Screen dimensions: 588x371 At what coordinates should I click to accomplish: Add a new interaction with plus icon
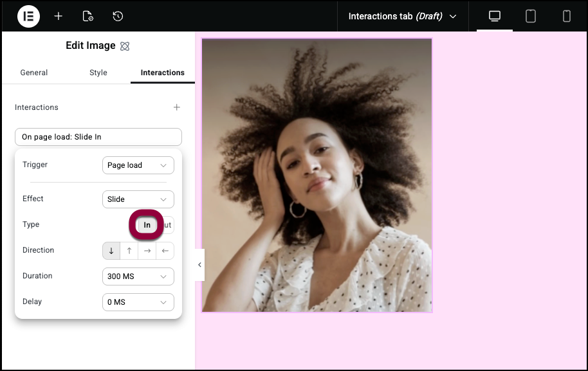pos(177,107)
